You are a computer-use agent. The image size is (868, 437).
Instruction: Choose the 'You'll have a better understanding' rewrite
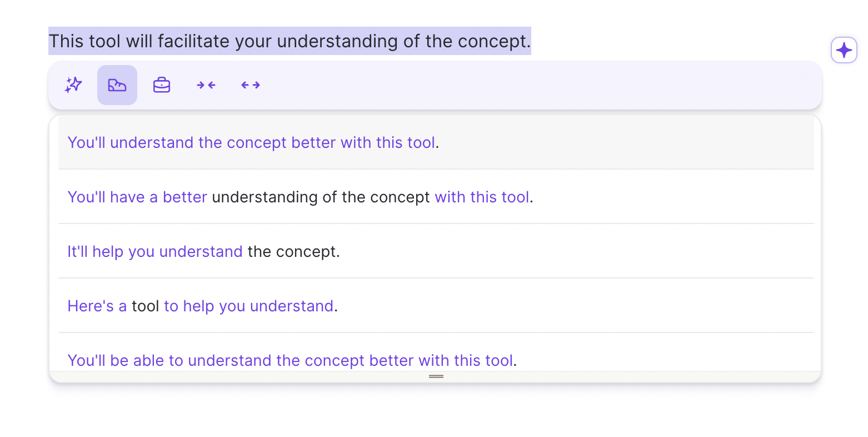tap(300, 197)
